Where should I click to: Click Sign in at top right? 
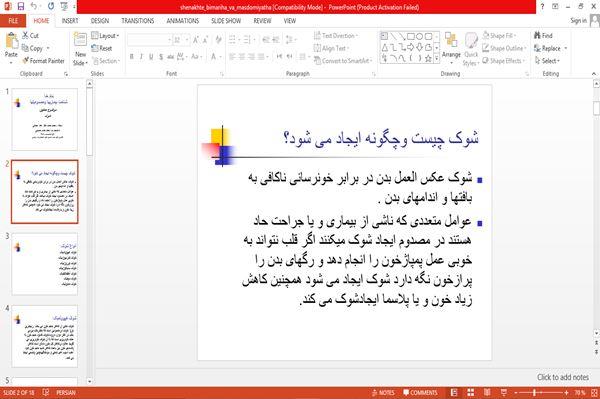(578, 21)
